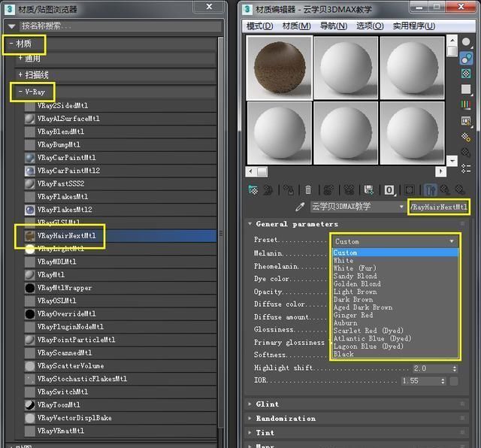Click the Highlight shift spinner arrows
The height and width of the screenshot is (448, 481).
455,368
